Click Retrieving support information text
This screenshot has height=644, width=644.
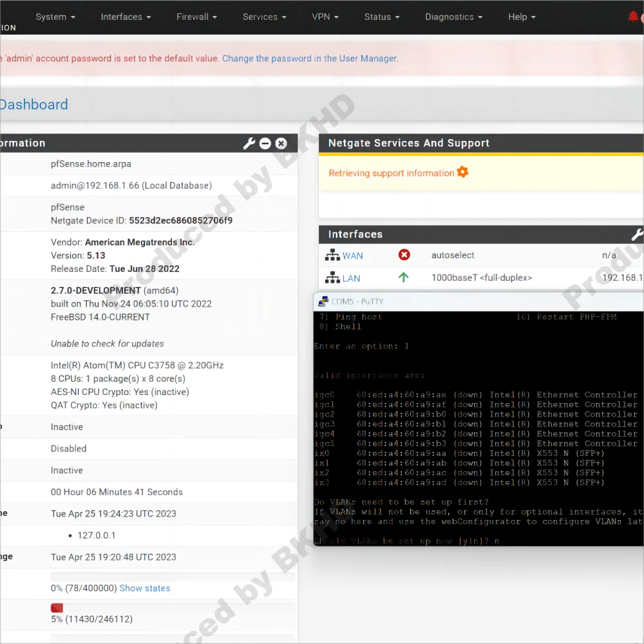[392, 173]
